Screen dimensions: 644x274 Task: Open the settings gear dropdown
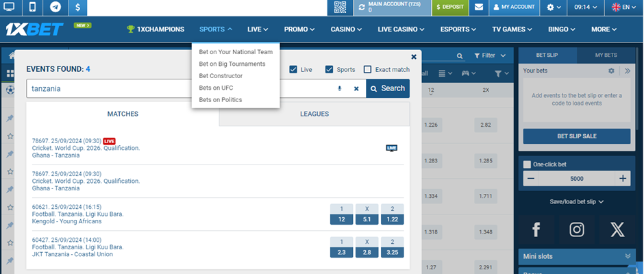pyautogui.click(x=554, y=7)
